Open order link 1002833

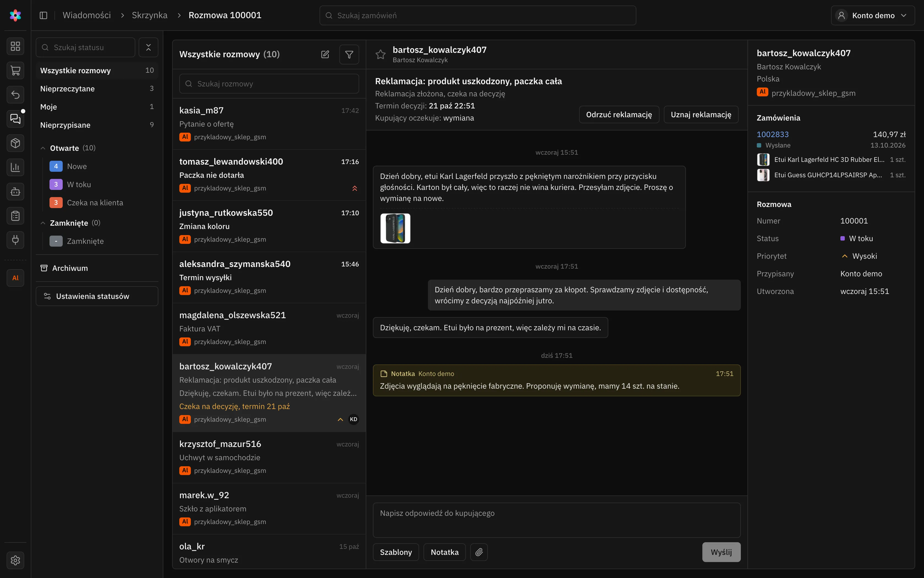(772, 135)
